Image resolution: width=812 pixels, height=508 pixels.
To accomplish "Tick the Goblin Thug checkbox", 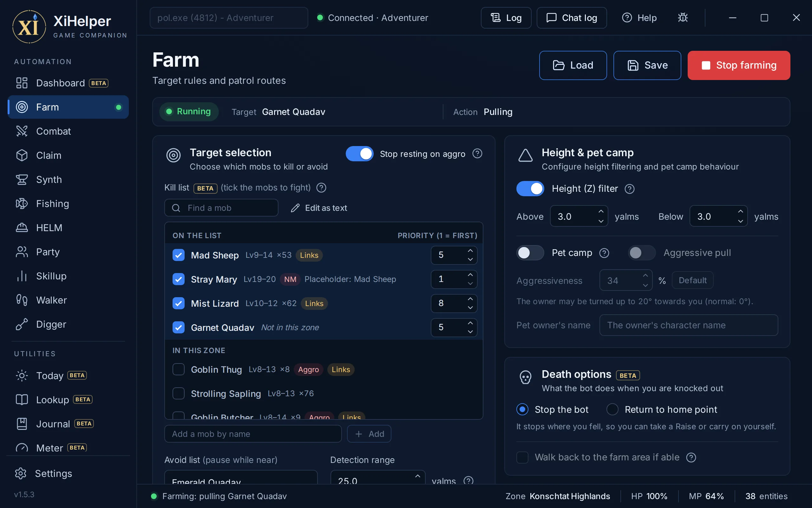I will 179,369.
